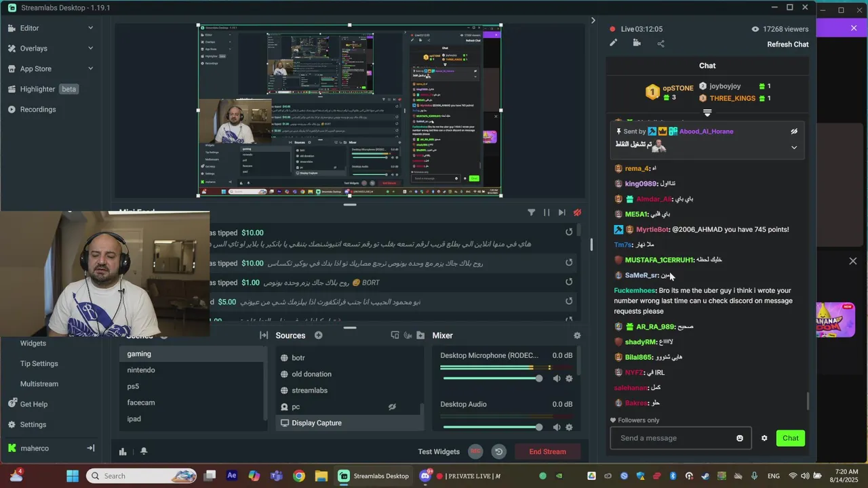Hide the pinned chat message

(x=794, y=131)
